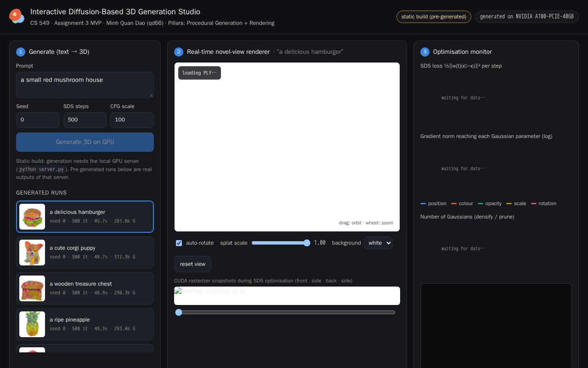Image resolution: width=588 pixels, height=368 pixels.
Task: Click the app title "Interactive Diffusion-Based 3D Generation Studio"
Action: [115, 11]
